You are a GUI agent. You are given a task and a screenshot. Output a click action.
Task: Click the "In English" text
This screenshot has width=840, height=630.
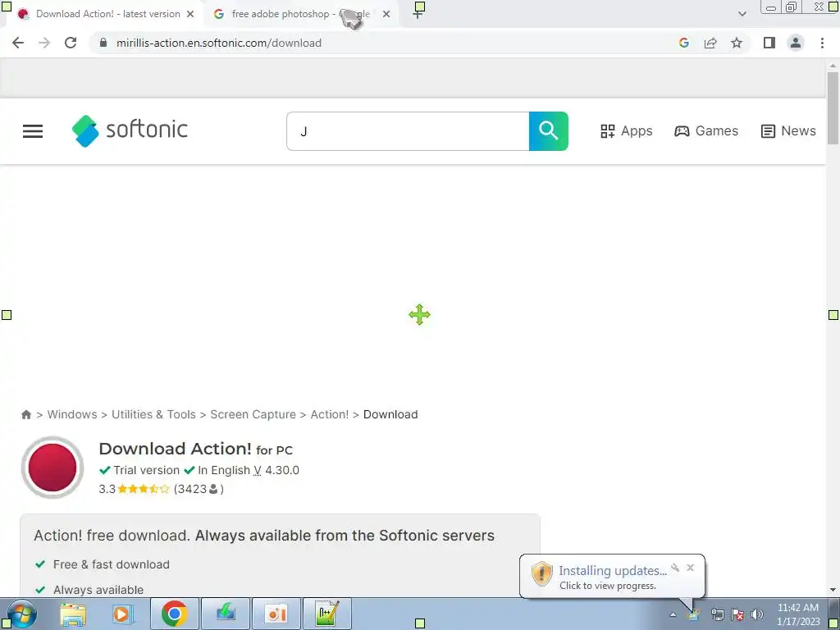pyautogui.click(x=224, y=470)
